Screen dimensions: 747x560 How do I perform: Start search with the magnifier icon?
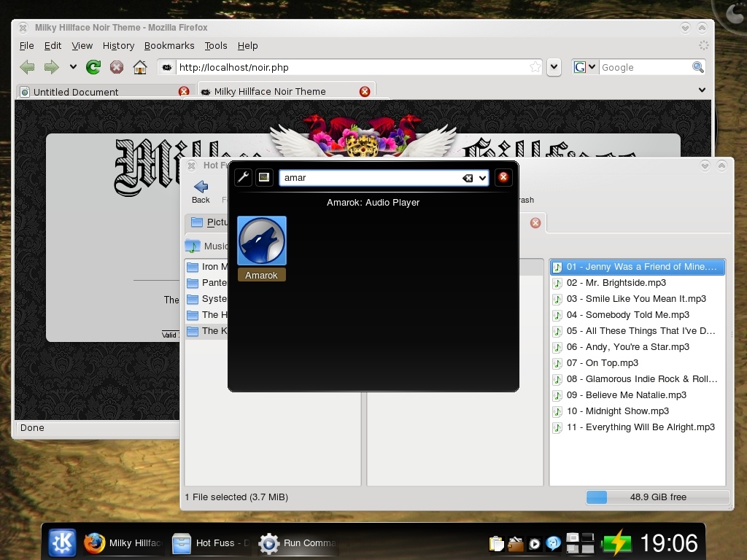point(698,67)
